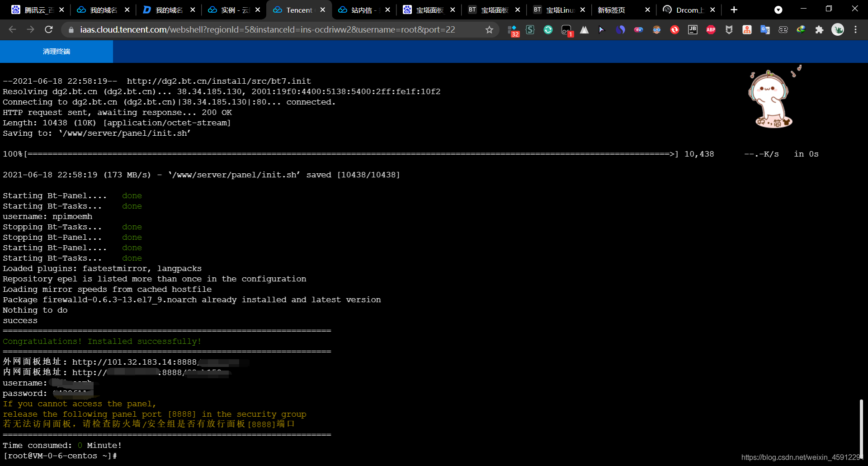This screenshot has height=466, width=868.
Task: Click the pink du extension icon
Action: 638,30
